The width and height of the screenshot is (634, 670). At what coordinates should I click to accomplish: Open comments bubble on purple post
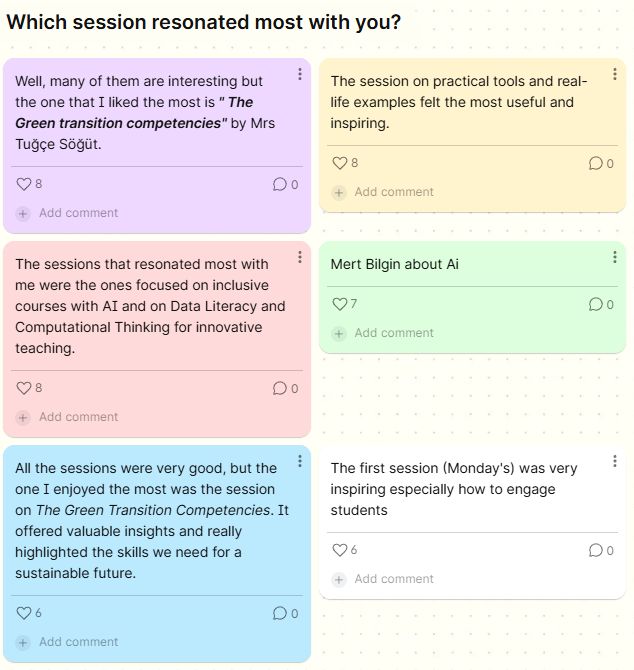click(x=280, y=184)
